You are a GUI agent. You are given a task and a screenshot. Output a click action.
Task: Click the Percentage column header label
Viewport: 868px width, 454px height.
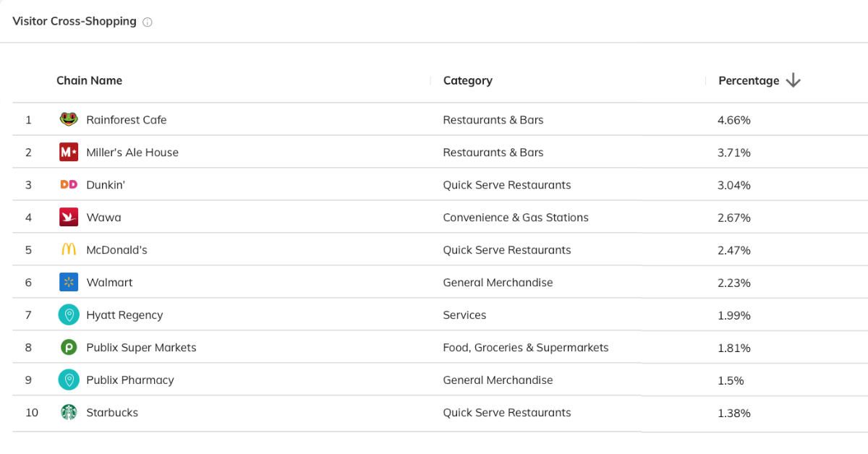749,81
